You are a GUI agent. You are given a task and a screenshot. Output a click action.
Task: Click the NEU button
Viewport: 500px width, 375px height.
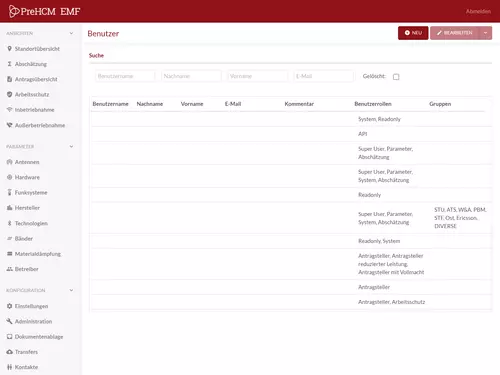[413, 33]
